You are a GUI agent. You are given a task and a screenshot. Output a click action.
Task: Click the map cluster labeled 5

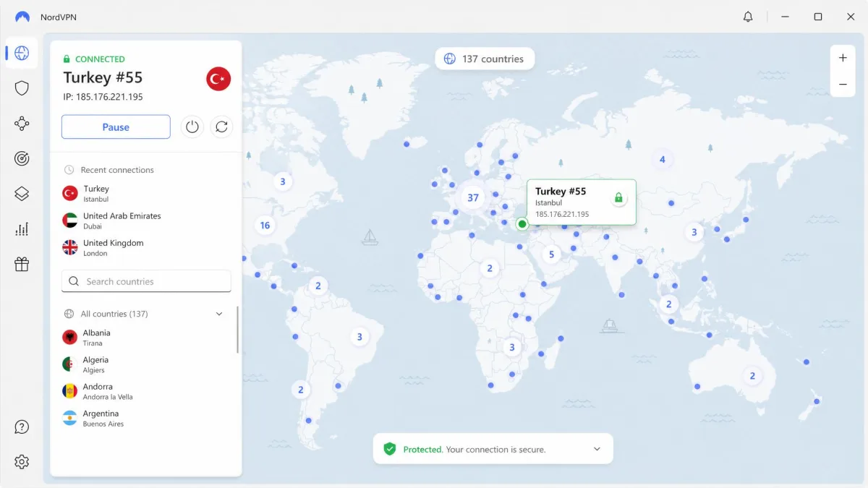point(551,254)
